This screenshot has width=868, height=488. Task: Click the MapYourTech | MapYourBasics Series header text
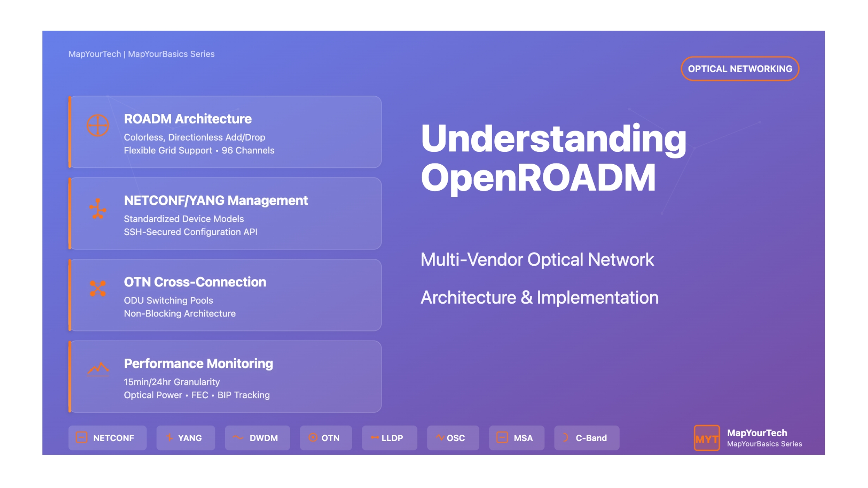tap(141, 54)
